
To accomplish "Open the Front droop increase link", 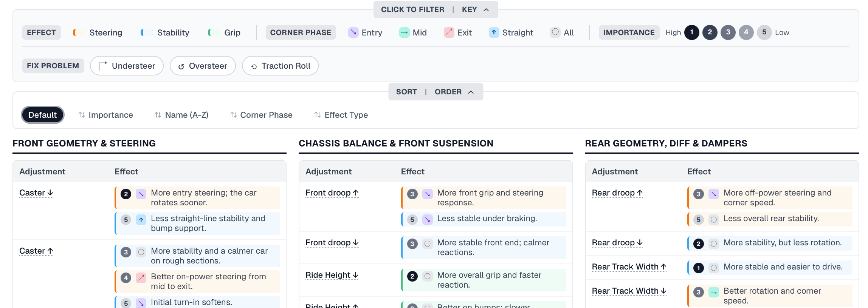I will tap(332, 193).
